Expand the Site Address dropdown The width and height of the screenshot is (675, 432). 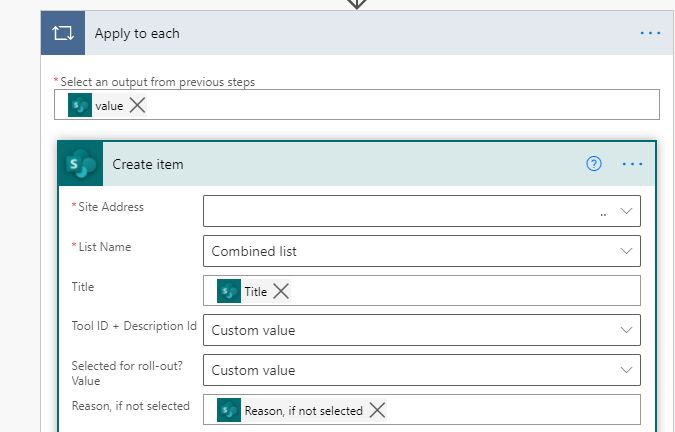pyautogui.click(x=626, y=211)
